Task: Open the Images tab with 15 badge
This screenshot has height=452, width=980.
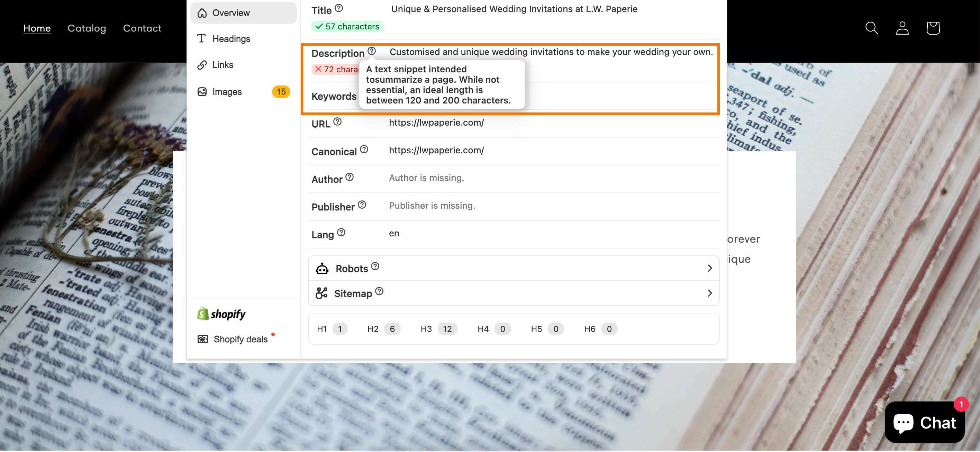Action: tap(227, 92)
